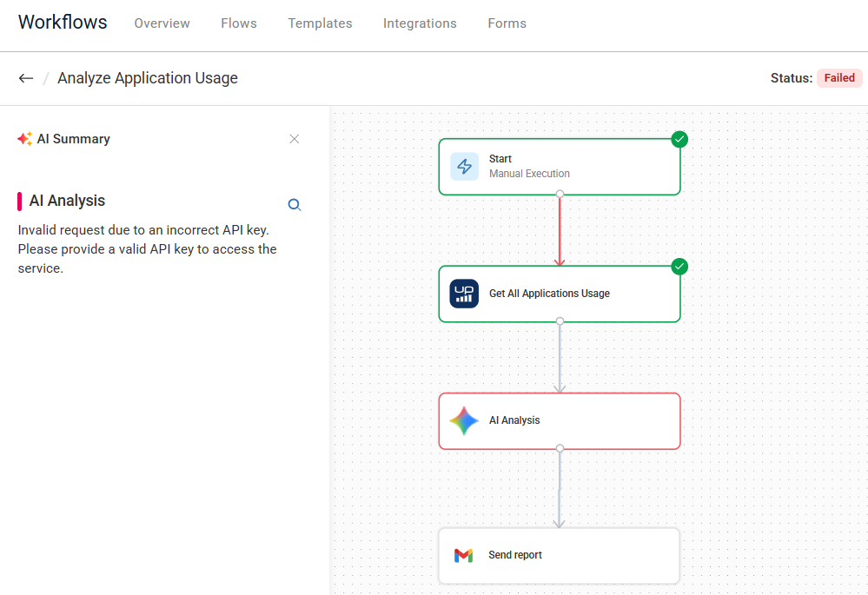
Task: Click the checkmark on Get All Applications Usage node
Action: [x=679, y=266]
